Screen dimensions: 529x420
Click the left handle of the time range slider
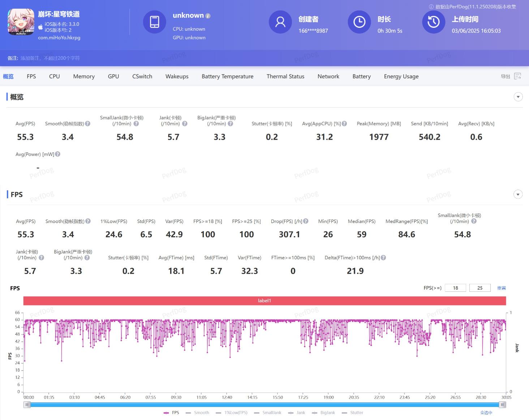click(27, 405)
